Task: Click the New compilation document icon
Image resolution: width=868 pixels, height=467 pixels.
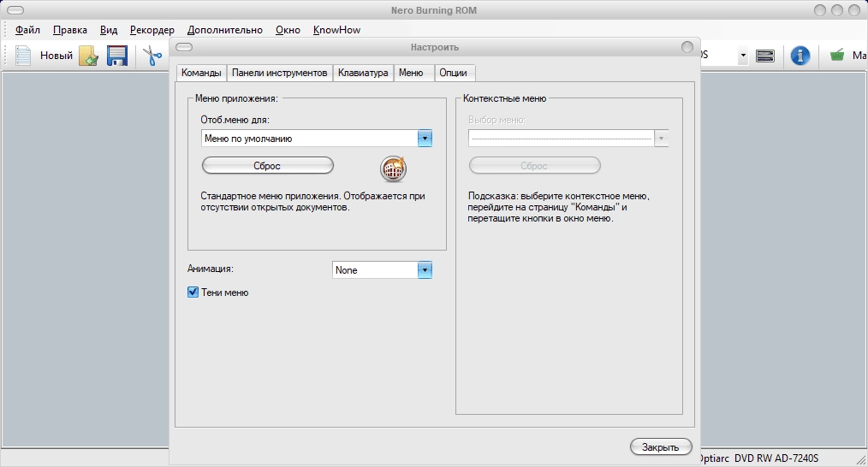Action: point(23,56)
